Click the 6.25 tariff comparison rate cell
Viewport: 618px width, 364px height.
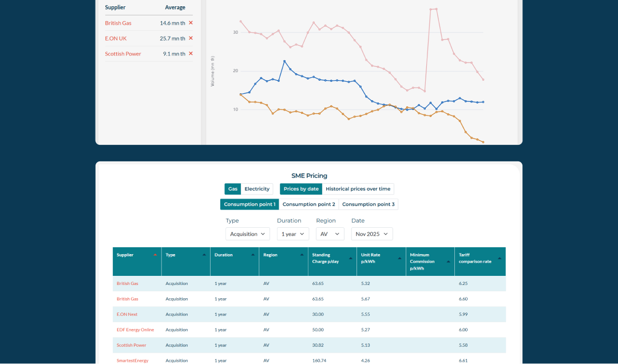(x=463, y=283)
